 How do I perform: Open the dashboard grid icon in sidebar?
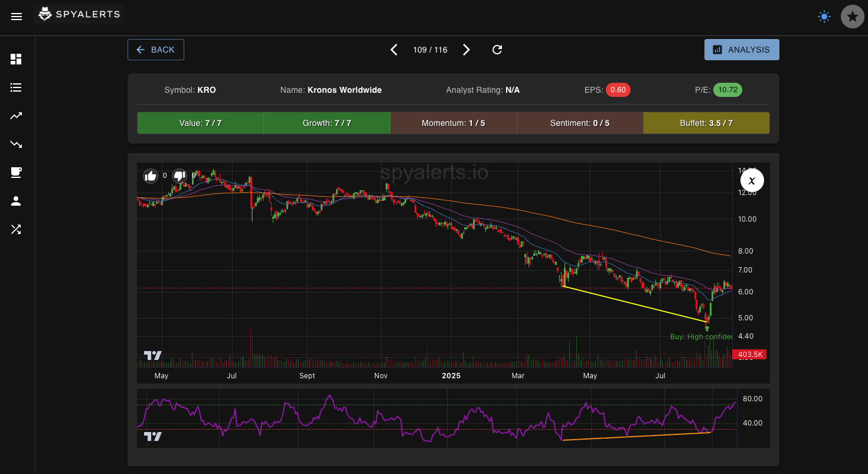(x=16, y=59)
